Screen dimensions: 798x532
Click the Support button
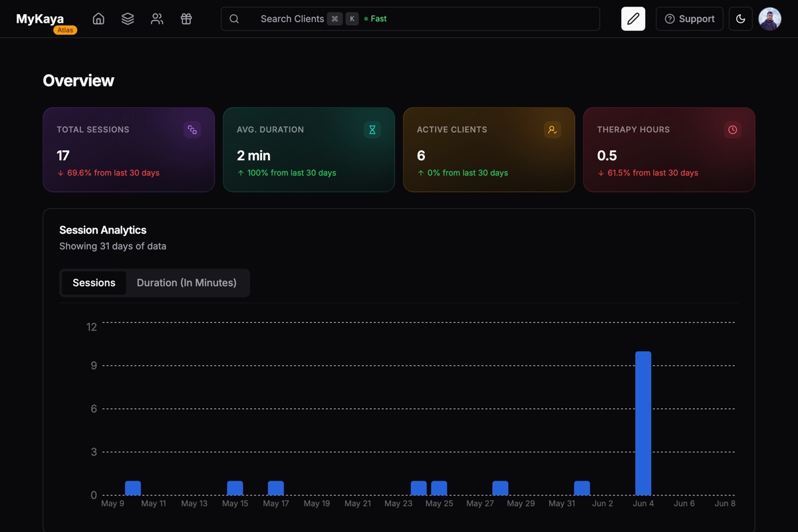(690, 19)
